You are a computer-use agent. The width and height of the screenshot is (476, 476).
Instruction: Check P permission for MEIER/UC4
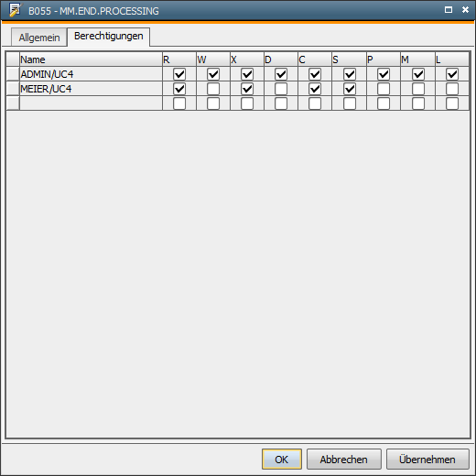[x=384, y=89]
